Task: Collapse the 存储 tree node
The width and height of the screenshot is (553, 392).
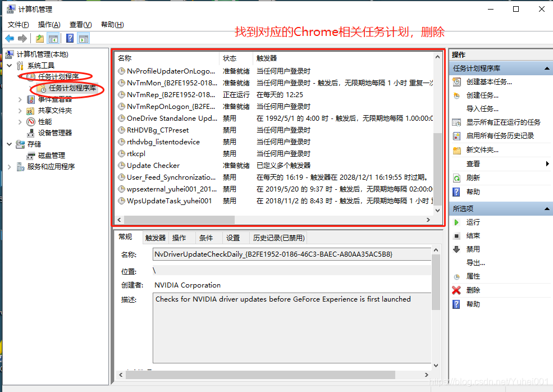Action: [9, 143]
